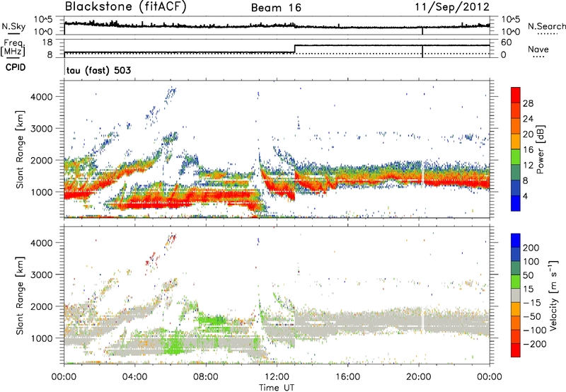The width and height of the screenshot is (566, 392).
Task: Click the blue bottom segment of power colorbar
Action: click(x=516, y=203)
